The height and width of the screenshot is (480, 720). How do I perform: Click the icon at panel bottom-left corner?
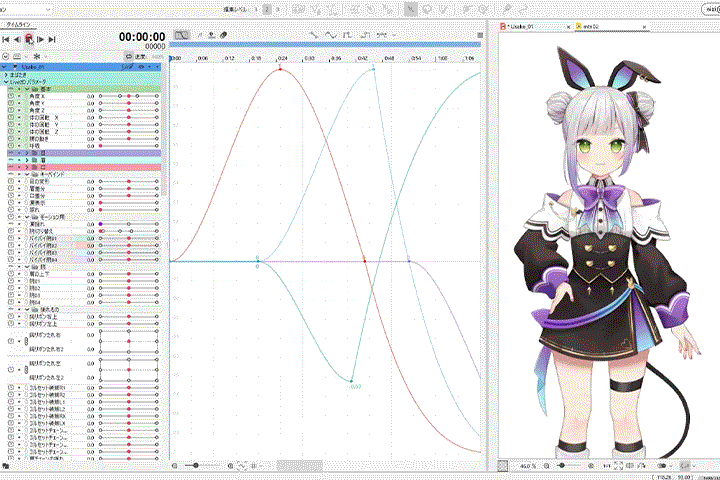[x=6, y=466]
